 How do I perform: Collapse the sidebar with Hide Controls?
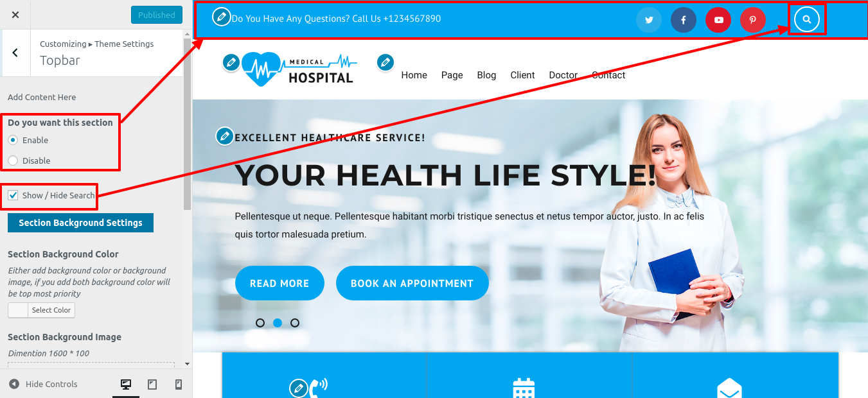[x=44, y=384]
